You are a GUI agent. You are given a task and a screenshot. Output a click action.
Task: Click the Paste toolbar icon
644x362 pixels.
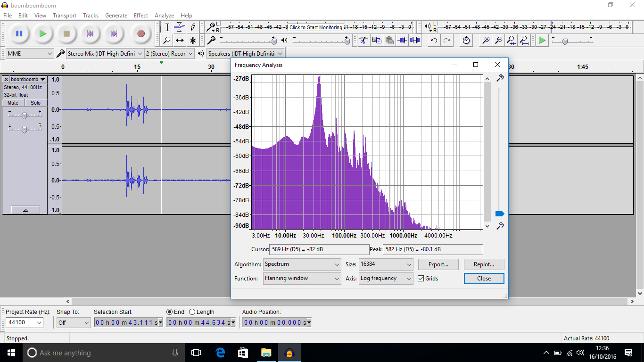389,40
